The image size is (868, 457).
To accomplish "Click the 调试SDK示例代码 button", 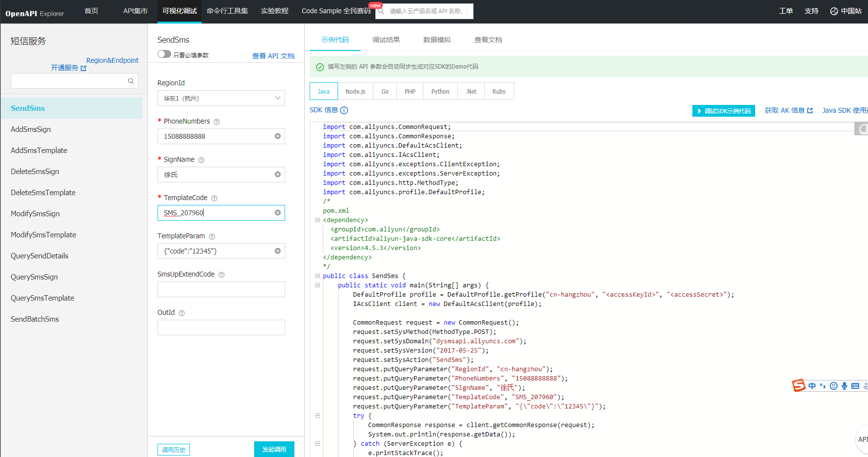I will point(724,111).
